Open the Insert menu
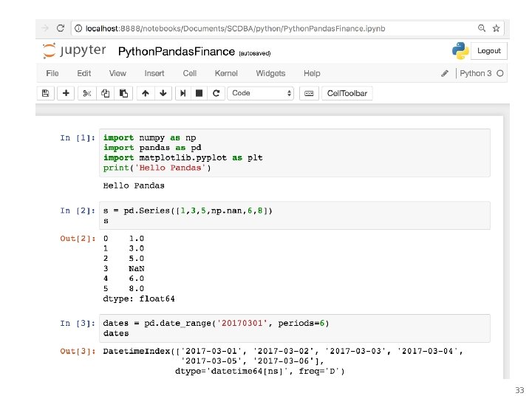 pos(154,73)
